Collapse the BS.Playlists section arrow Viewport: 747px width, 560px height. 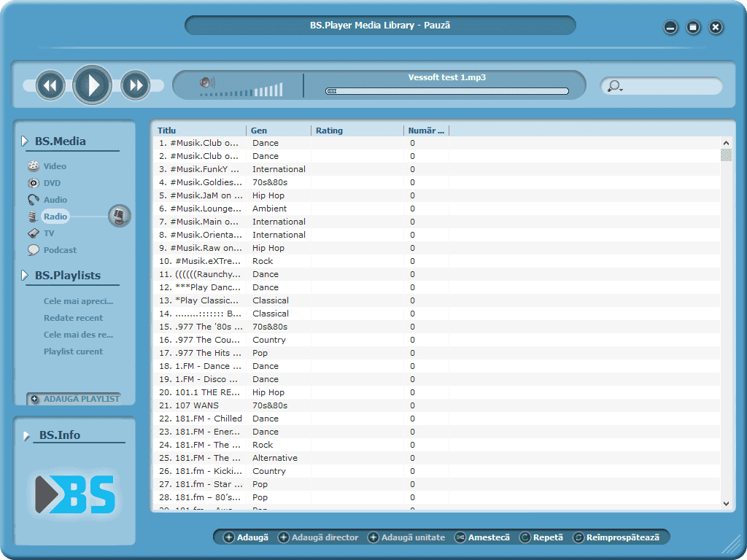25,275
